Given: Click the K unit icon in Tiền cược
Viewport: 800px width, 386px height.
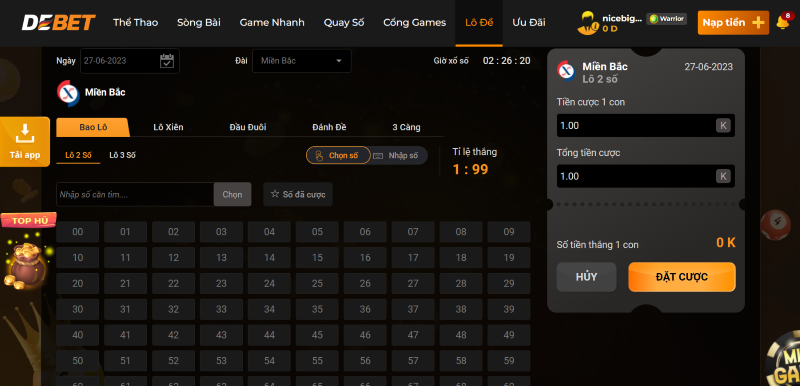Looking at the screenshot, I should (722, 125).
